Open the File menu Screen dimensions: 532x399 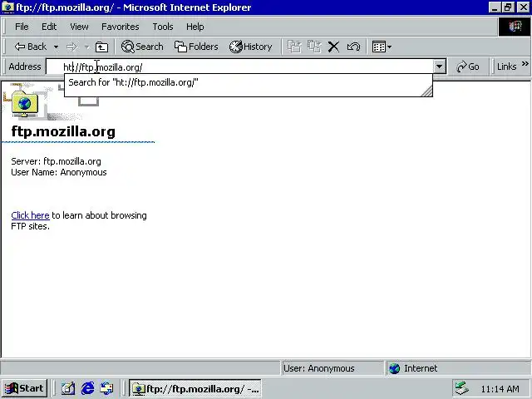tap(22, 27)
